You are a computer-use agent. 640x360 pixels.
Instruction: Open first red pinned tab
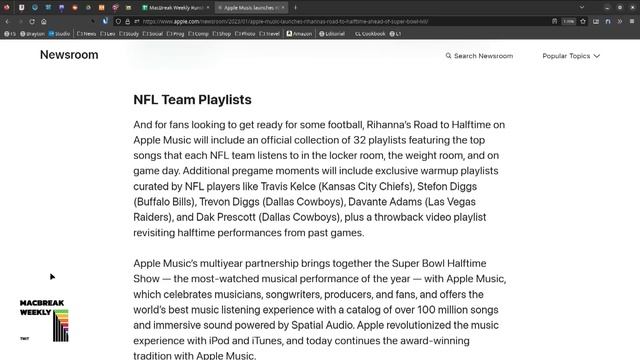7,7
